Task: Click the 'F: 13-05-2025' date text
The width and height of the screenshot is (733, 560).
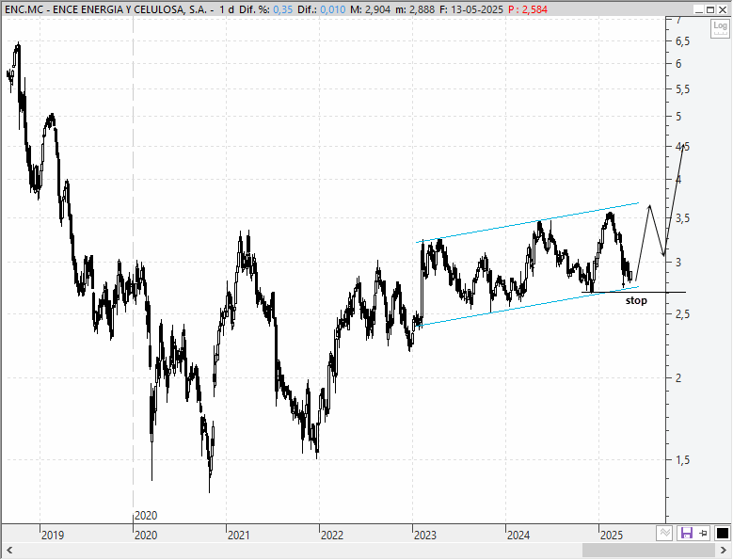Action: 471,9
